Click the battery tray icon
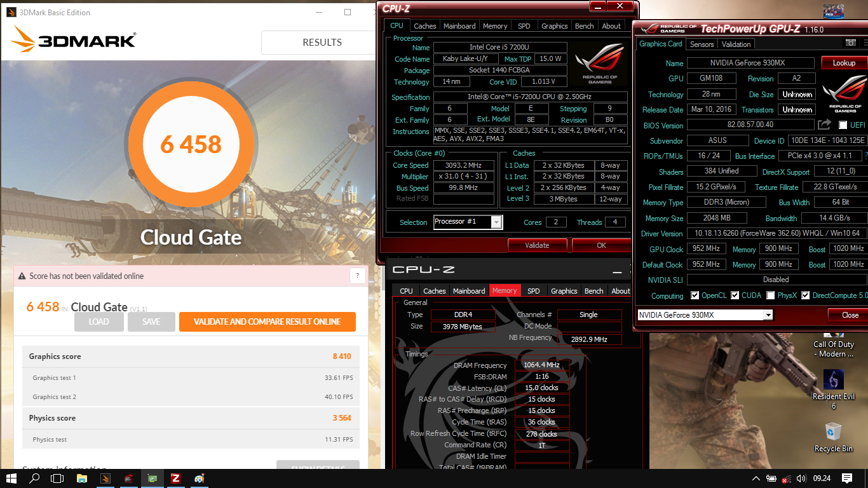This screenshot has width=868, height=488. coord(771,478)
